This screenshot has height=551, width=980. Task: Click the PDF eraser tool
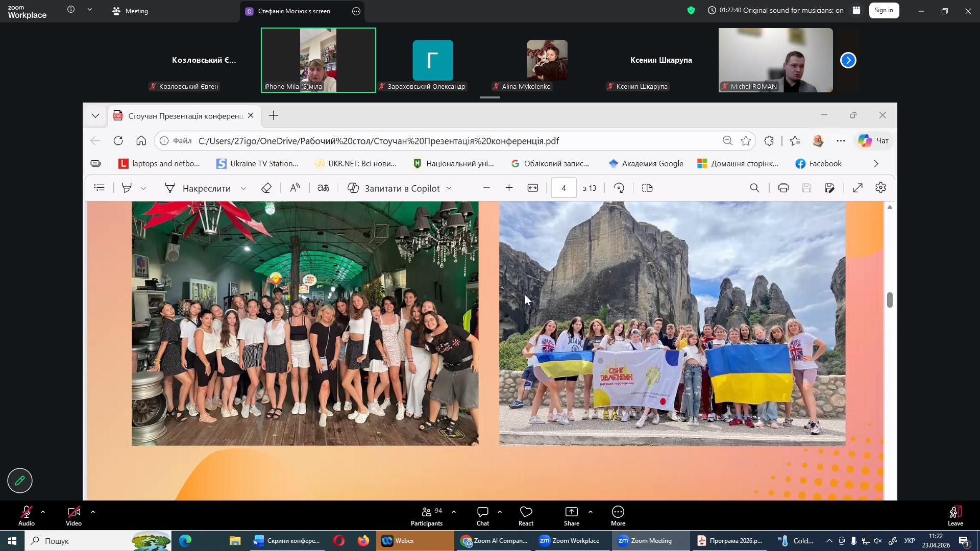click(266, 188)
